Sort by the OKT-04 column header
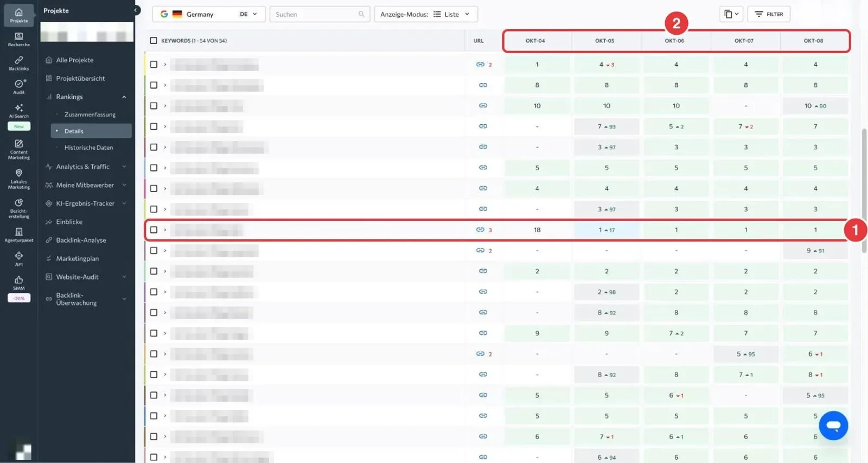Image resolution: width=868 pixels, height=463 pixels. coord(535,41)
